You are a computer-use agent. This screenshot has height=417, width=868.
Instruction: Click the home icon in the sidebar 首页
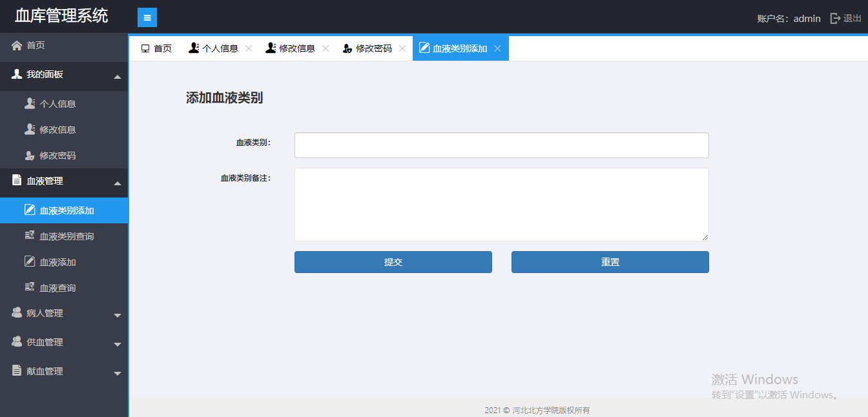(x=17, y=45)
